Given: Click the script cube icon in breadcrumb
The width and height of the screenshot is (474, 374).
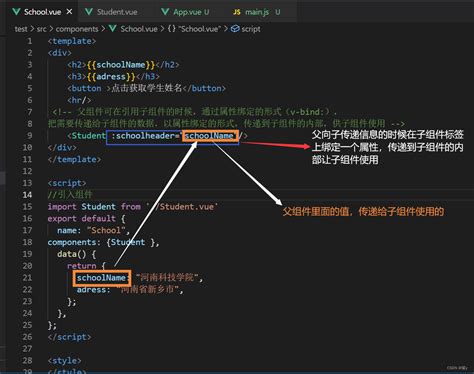Looking at the screenshot, I should pos(235,29).
